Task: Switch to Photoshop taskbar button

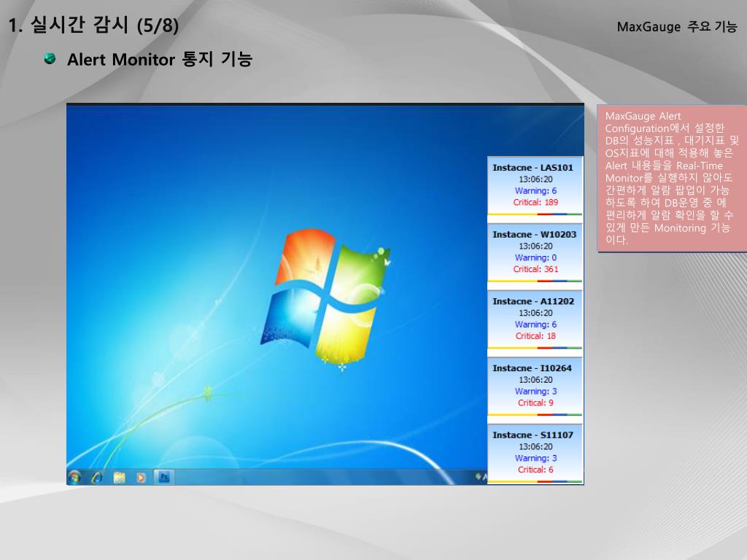Action: pos(164,477)
